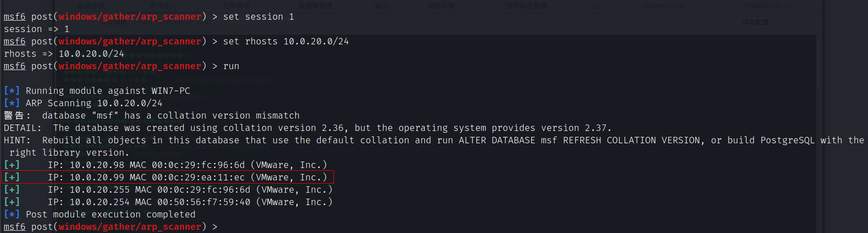
Task: Click the 10.0.20.254 MAC result line
Action: pyautogui.click(x=168, y=202)
